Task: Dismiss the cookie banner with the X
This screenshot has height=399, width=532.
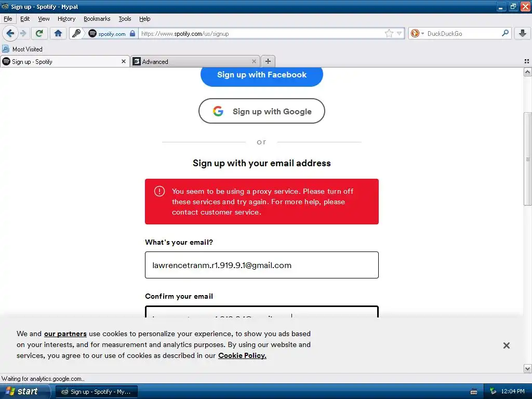Action: tap(506, 345)
